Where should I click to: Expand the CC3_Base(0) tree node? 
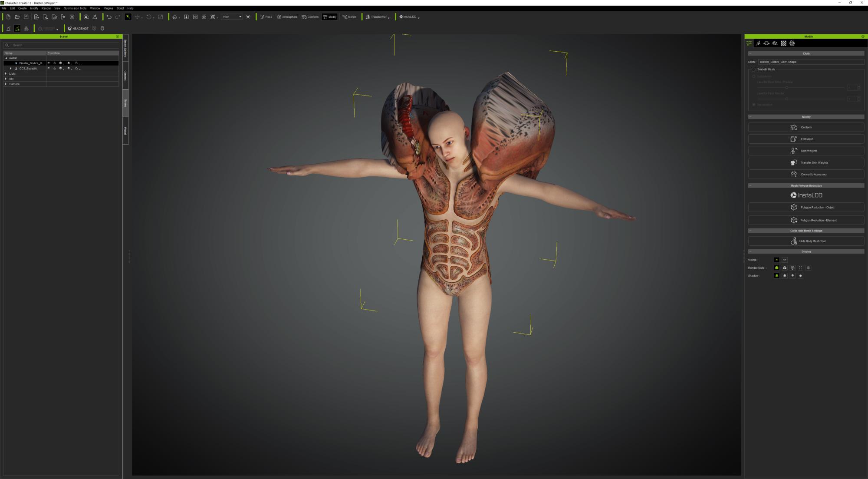[x=11, y=69]
